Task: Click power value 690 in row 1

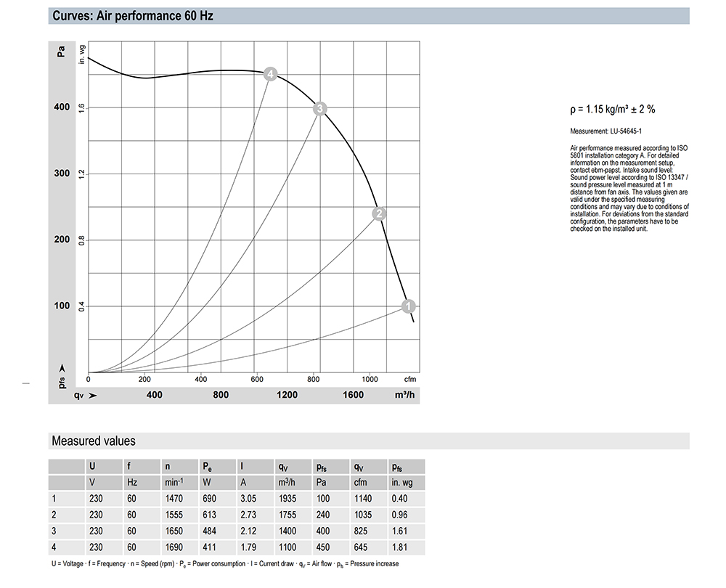Action: click(x=209, y=499)
